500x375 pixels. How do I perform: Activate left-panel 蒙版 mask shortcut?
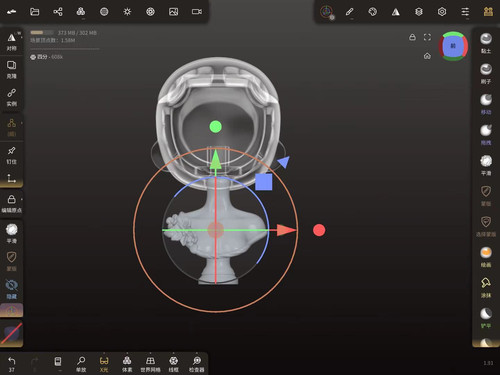[11, 261]
